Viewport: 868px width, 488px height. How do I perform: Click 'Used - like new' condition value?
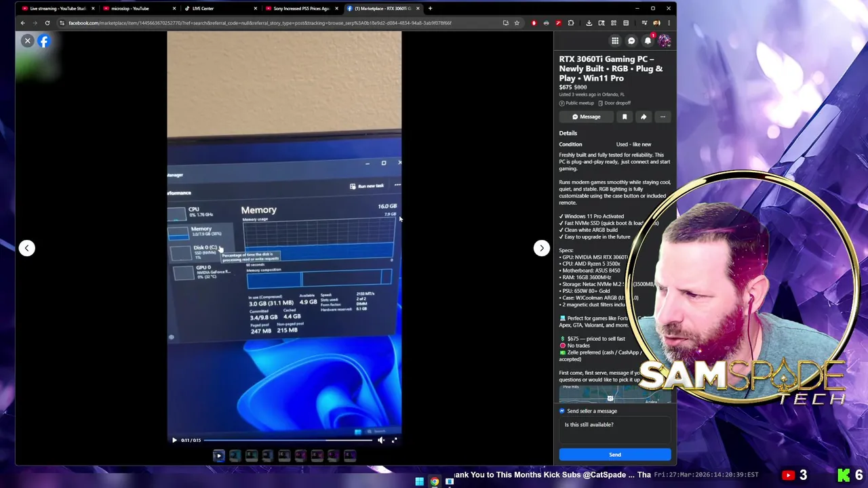(x=633, y=144)
